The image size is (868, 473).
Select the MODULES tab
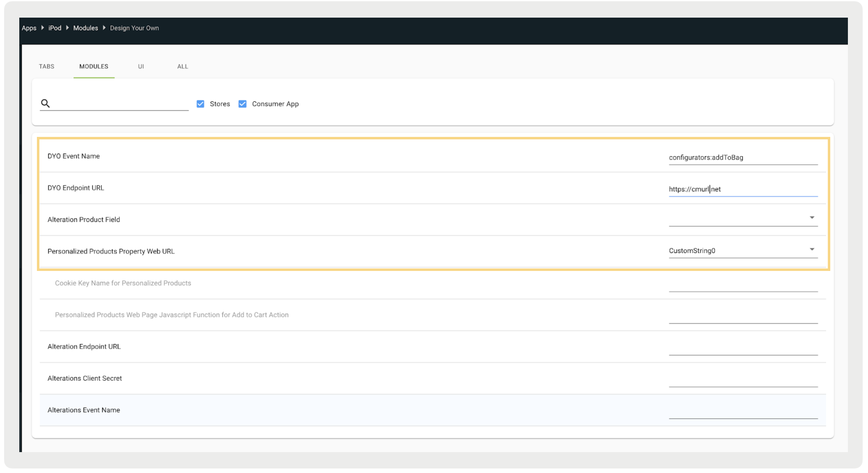(94, 66)
